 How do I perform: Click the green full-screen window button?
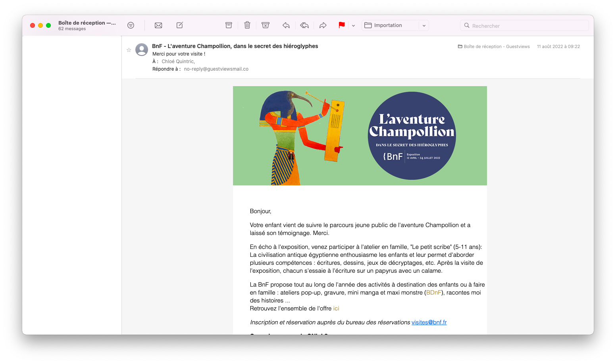point(48,25)
